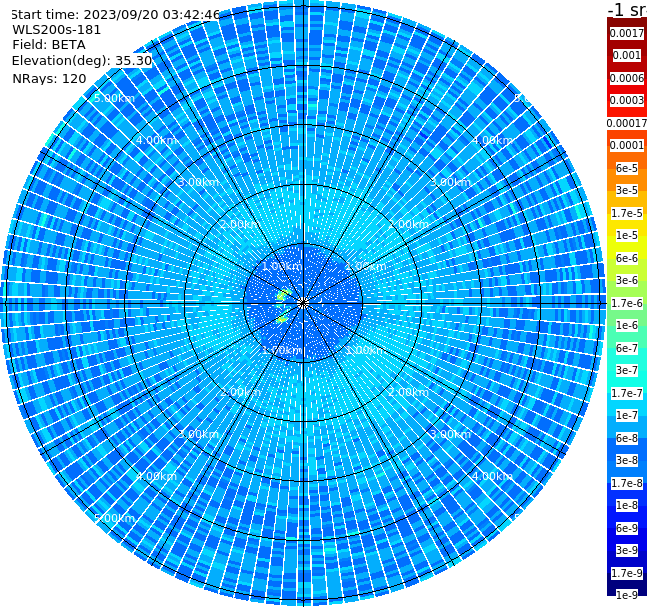647x607 pixels.
Task: Click the Field: BETA label
Action: (49, 45)
